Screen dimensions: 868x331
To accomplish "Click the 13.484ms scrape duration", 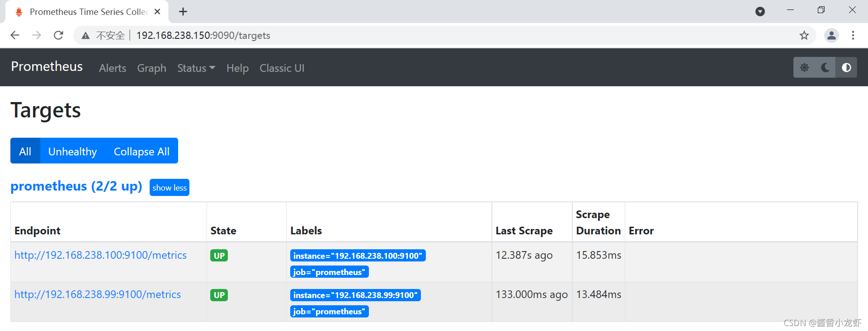I will point(599,294).
